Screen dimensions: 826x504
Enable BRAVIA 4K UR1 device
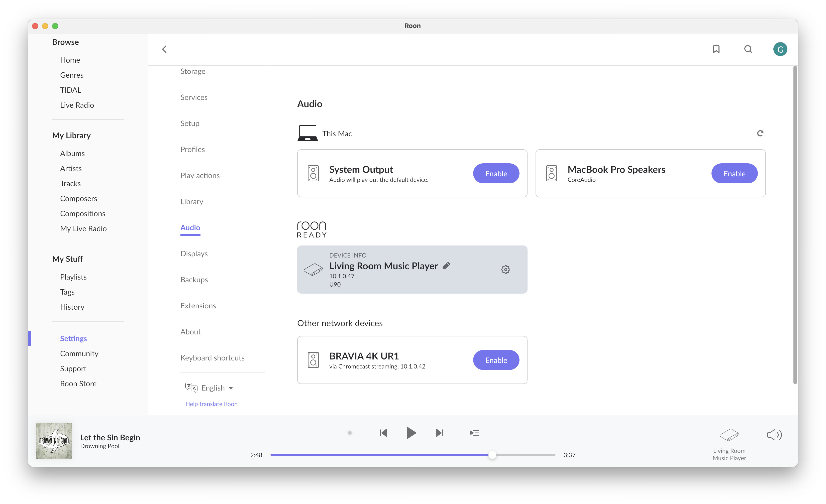tap(496, 360)
